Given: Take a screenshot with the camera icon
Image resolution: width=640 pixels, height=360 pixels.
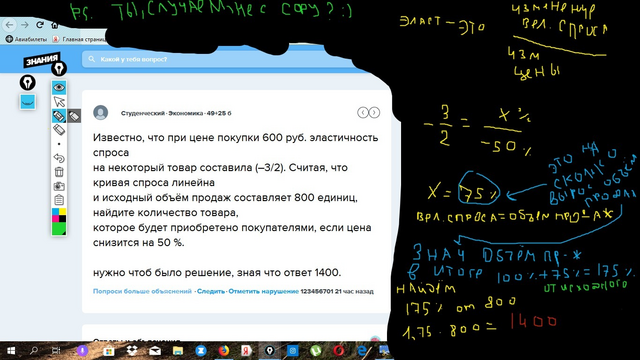Looking at the screenshot, I should (x=59, y=186).
